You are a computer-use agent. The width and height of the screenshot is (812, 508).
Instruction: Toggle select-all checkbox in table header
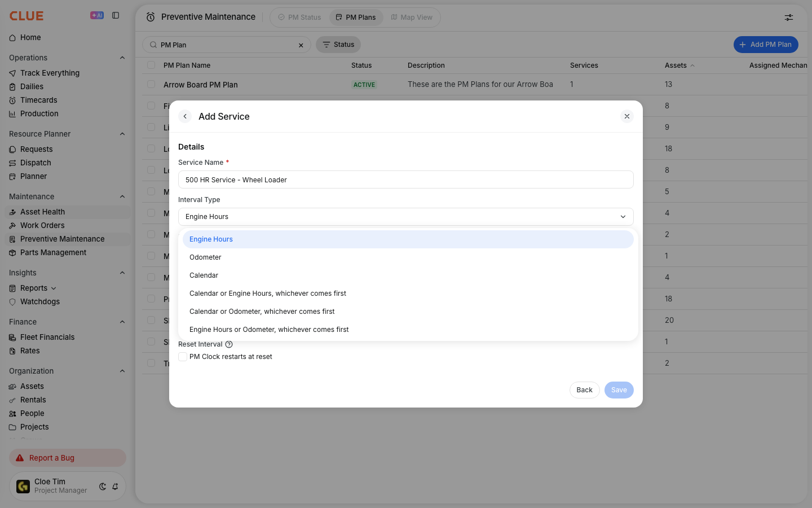pyautogui.click(x=151, y=65)
